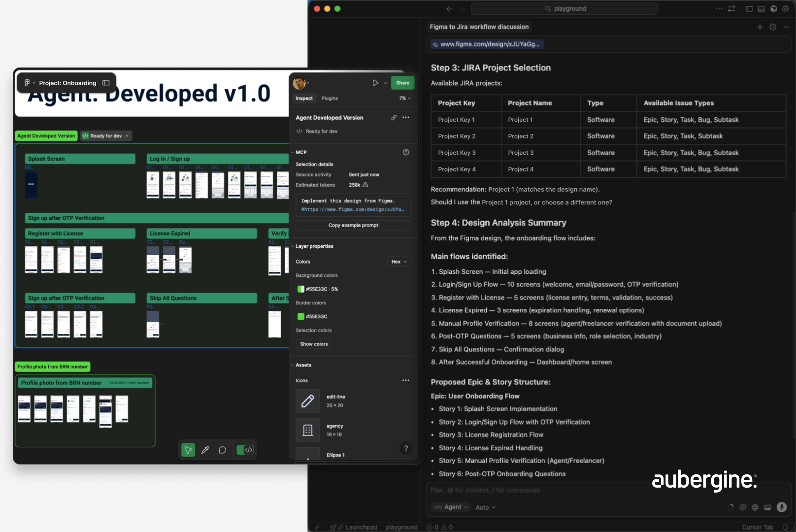Click the Project: Onboarding file title
This screenshot has height=532, width=796.
67,83
